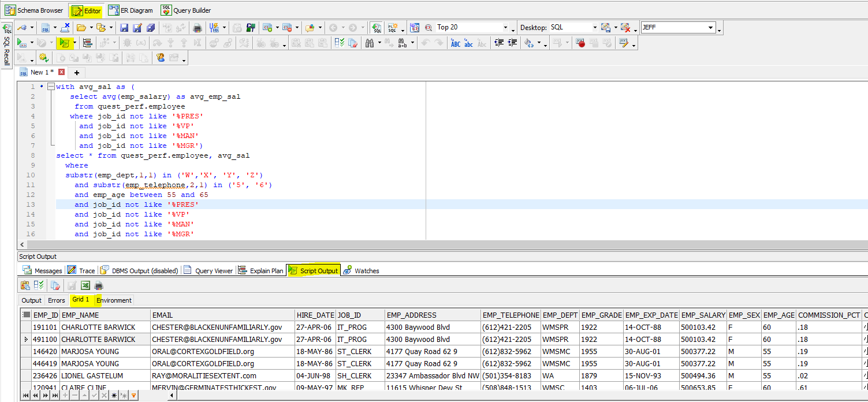The width and height of the screenshot is (868, 402).
Task: Close the New 1 editor tab
Action: click(62, 72)
